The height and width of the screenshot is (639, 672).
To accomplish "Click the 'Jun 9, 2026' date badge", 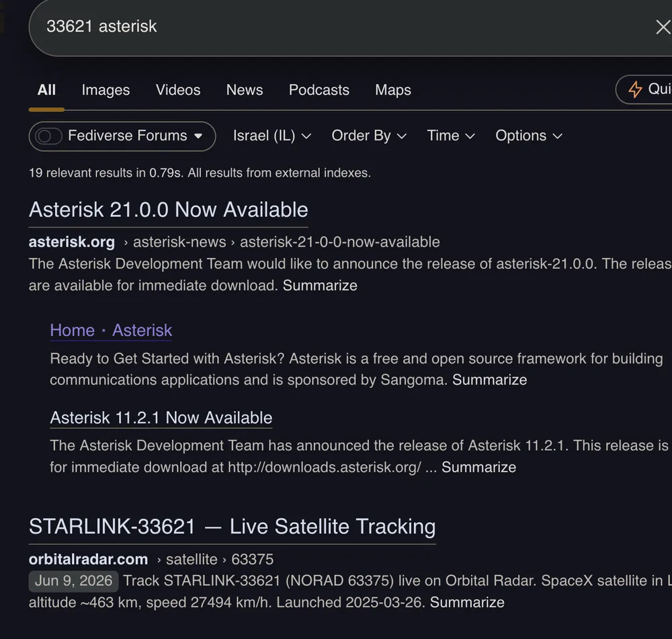I will (x=74, y=581).
